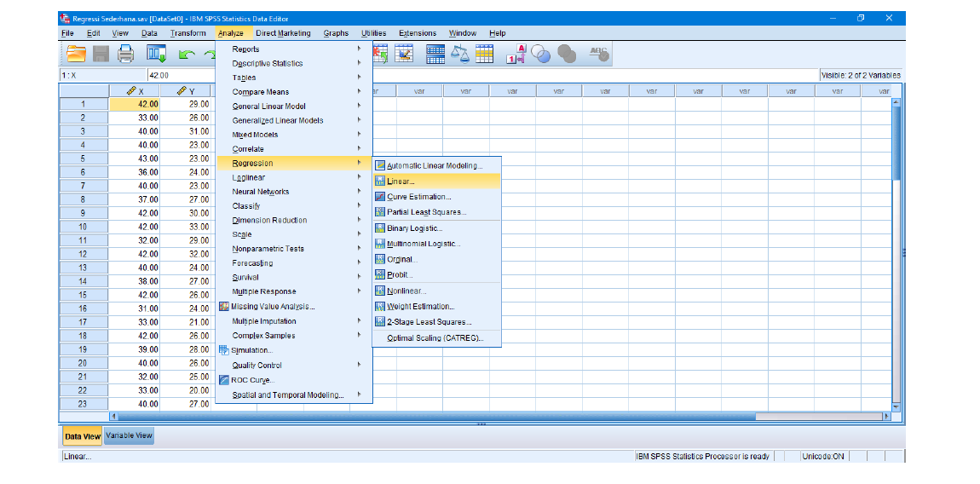Switch to the Data View tab

pos(84,436)
